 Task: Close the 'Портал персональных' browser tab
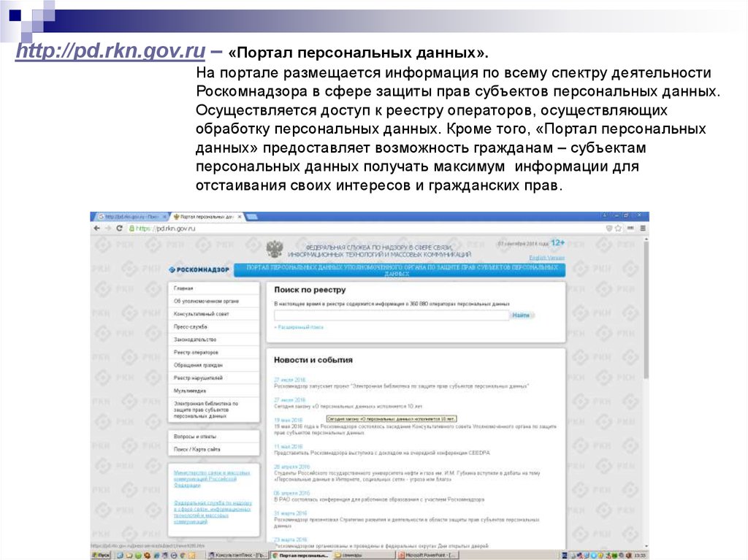click(x=240, y=217)
